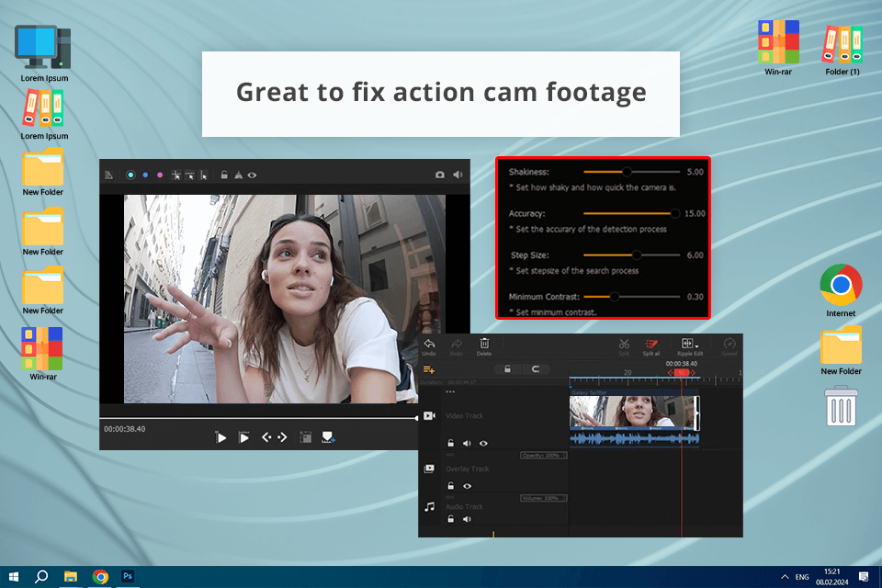Click the Redo button in timeline toolbar
882x588 pixels.
(x=457, y=346)
